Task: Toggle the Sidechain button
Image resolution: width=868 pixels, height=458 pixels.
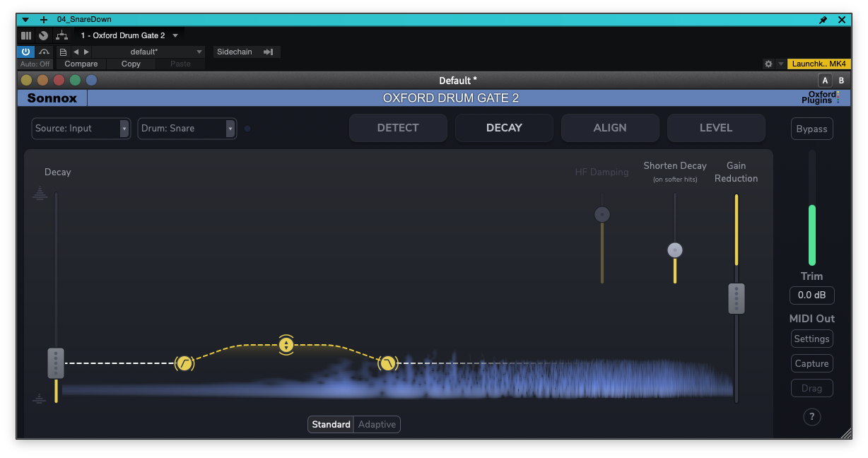Action: 247,52
